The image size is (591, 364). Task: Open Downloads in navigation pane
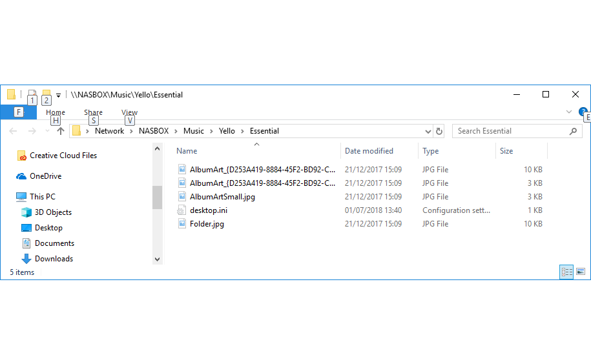pos(54,259)
